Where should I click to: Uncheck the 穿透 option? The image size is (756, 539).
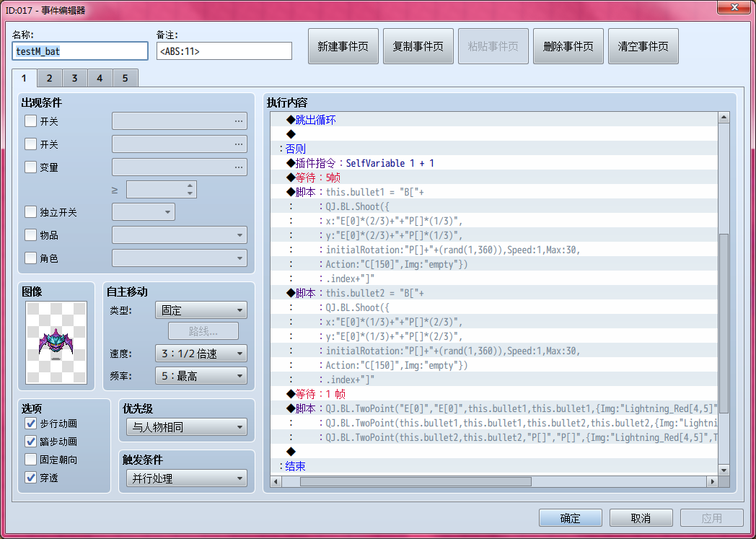(x=30, y=478)
